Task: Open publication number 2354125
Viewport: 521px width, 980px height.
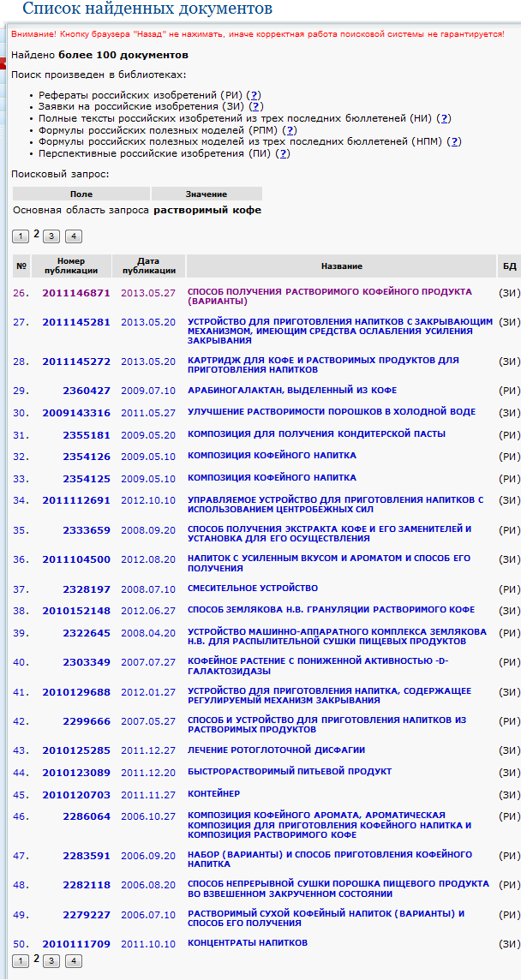Action: click(x=87, y=478)
